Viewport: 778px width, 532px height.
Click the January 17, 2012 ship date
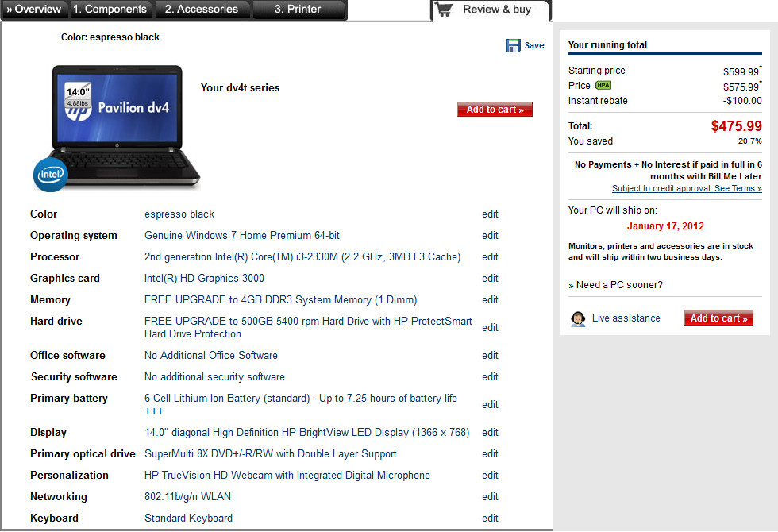coord(665,226)
